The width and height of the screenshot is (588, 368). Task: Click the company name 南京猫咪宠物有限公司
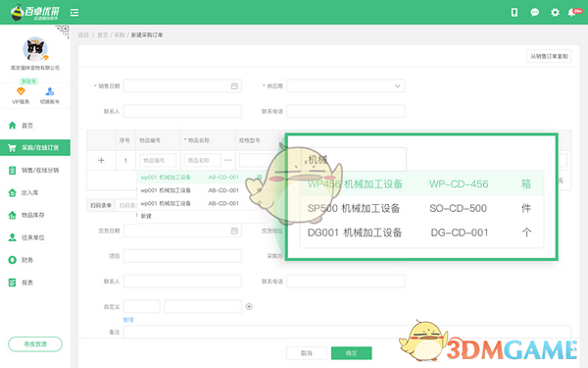35,68
